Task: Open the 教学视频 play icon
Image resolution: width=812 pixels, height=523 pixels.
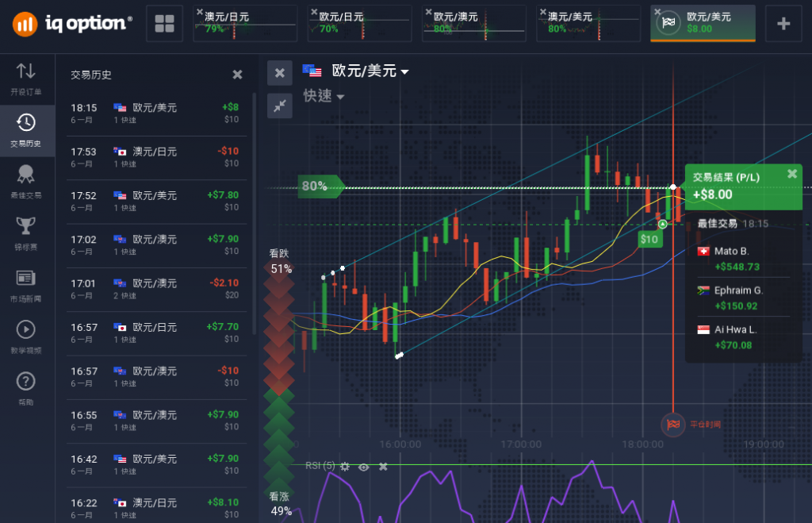Action: (x=26, y=334)
